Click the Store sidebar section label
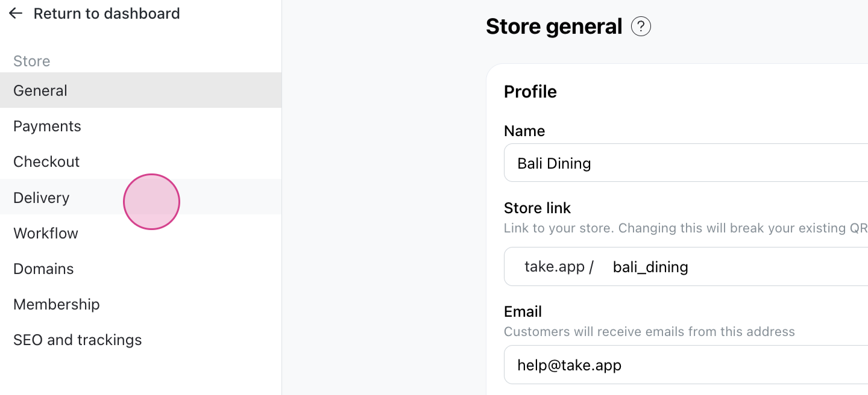This screenshot has height=395, width=868. coord(32,61)
